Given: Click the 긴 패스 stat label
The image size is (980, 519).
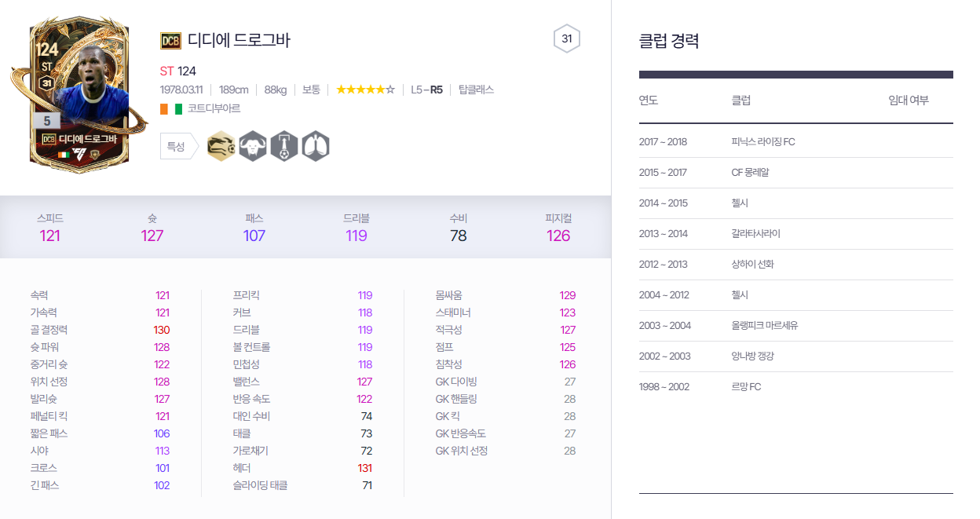Looking at the screenshot, I should [x=45, y=485].
